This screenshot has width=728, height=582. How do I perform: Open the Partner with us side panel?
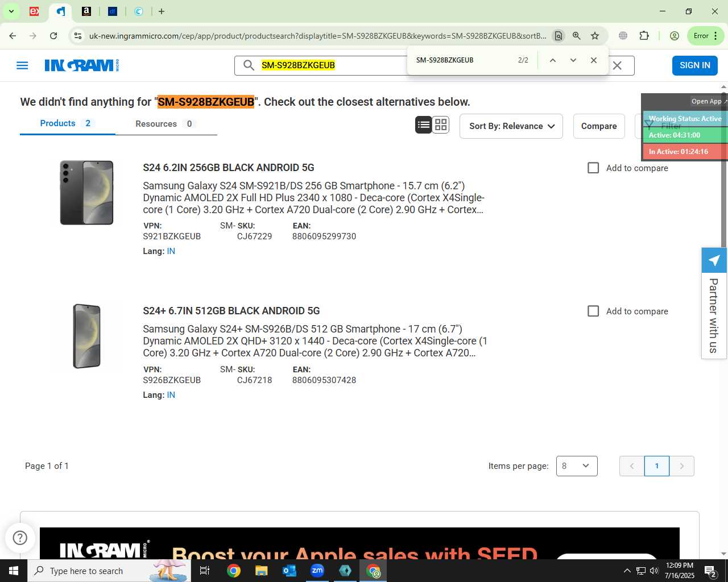[x=714, y=303]
